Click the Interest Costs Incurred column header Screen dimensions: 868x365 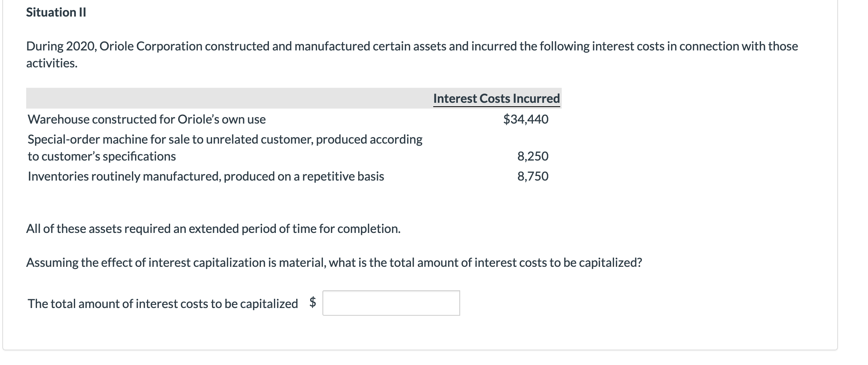click(x=496, y=99)
